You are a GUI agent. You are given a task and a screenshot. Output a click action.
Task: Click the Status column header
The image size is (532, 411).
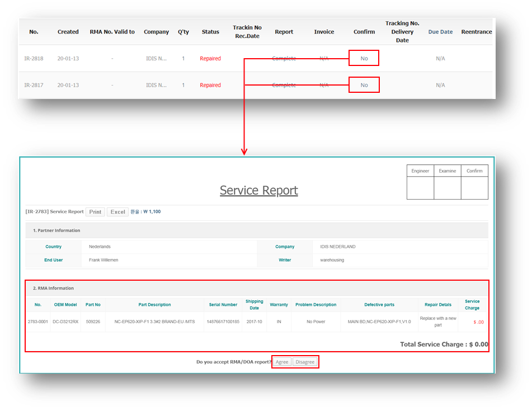pos(210,31)
